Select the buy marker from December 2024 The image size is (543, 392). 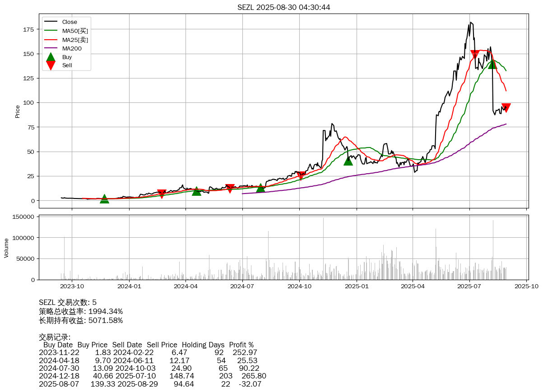point(348,161)
